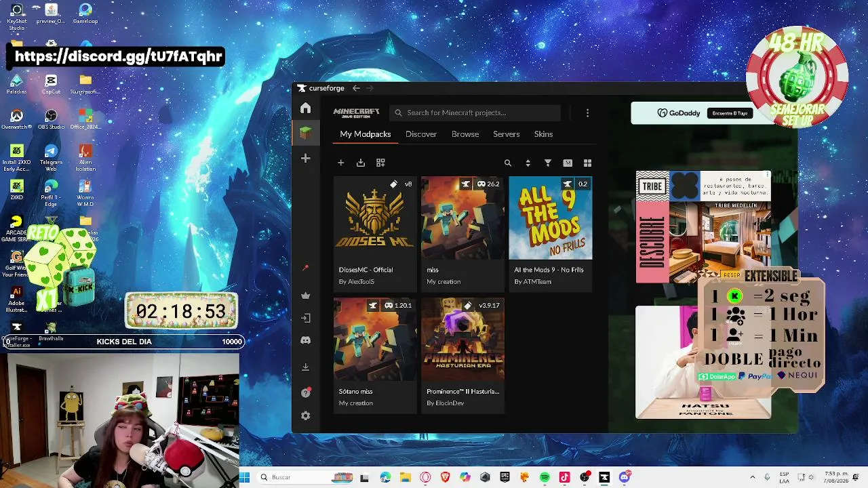
Task: Open Discord link in CurseForge sidebar
Action: pyautogui.click(x=305, y=340)
